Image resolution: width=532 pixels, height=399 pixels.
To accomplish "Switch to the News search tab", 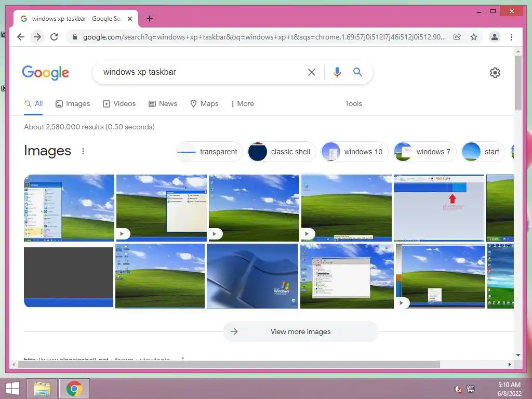I will [x=163, y=104].
